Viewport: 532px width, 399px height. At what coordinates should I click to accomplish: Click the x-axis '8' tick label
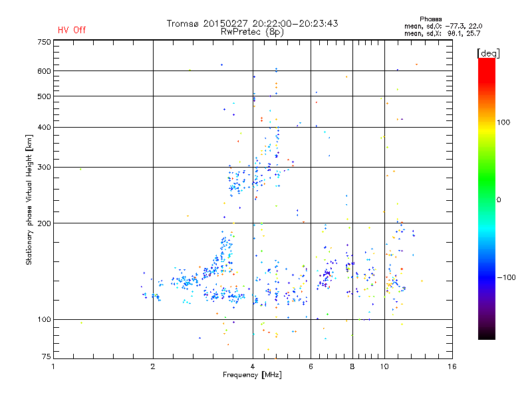click(x=352, y=366)
